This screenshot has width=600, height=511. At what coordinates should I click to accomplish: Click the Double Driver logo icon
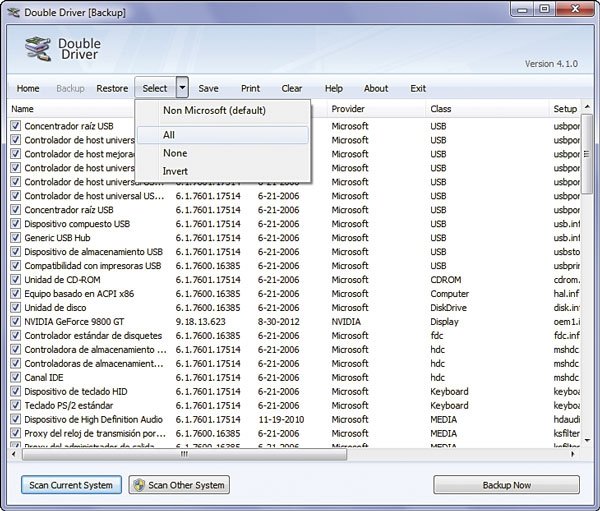(x=38, y=49)
